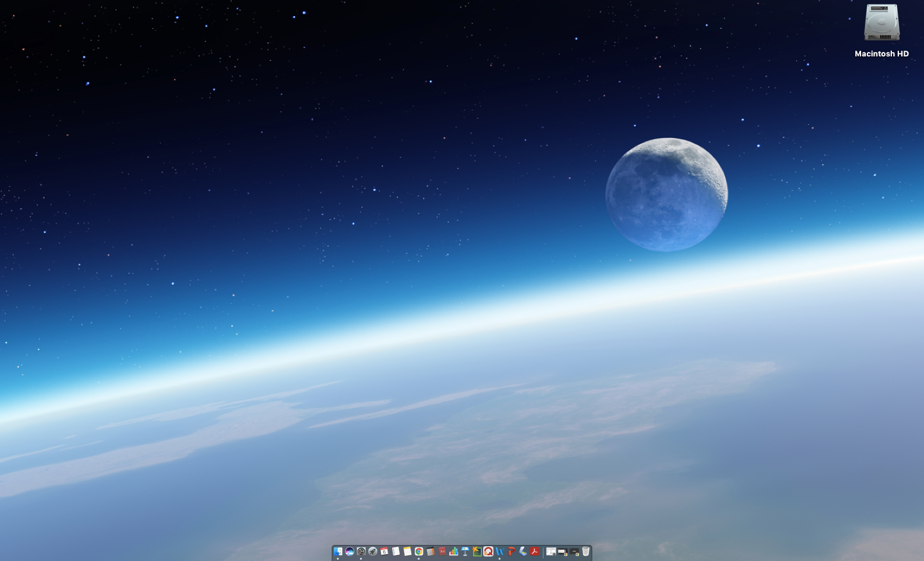Open the green star image app
This screenshot has height=561, width=924.
click(477, 551)
